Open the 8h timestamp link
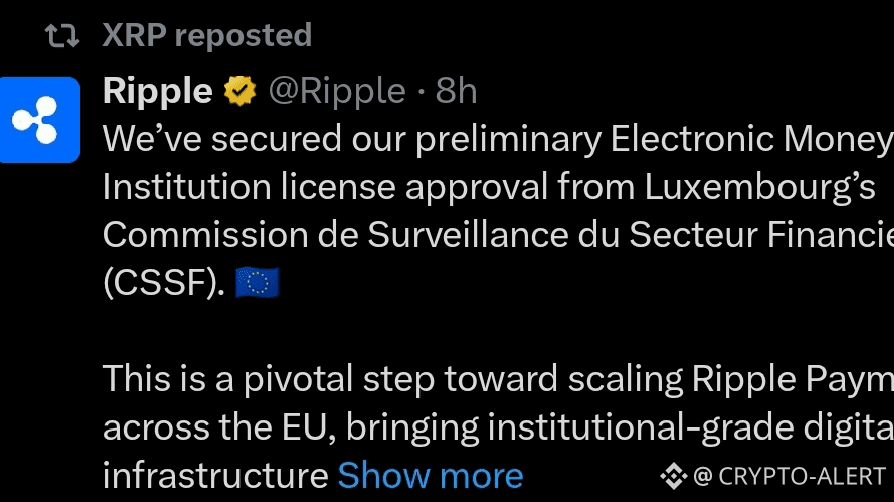The image size is (894, 502). 456,91
